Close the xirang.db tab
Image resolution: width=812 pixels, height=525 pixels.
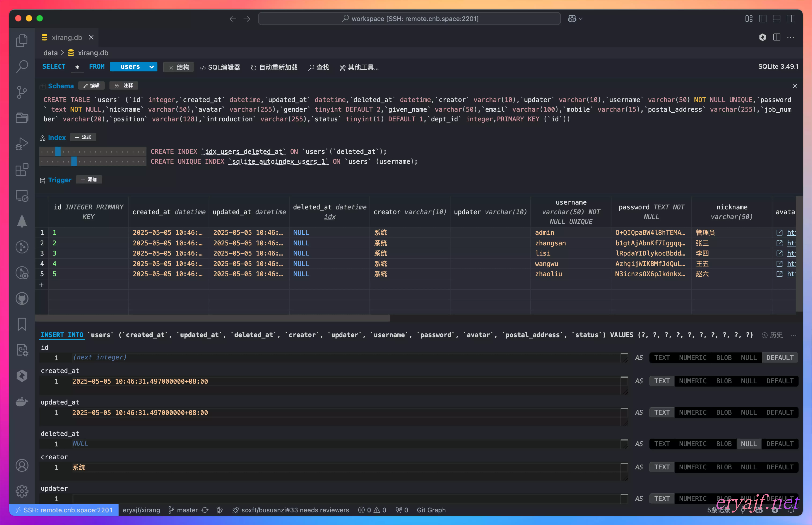pyautogui.click(x=91, y=37)
